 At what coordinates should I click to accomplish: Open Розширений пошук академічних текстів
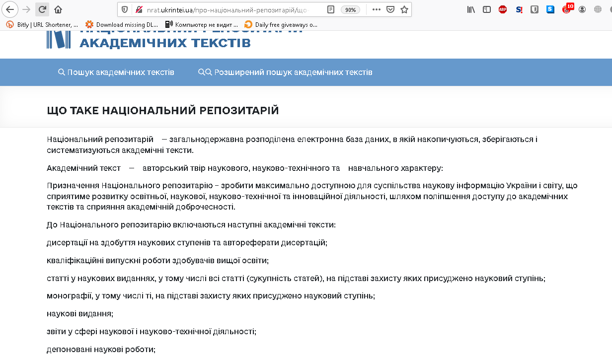coord(285,73)
